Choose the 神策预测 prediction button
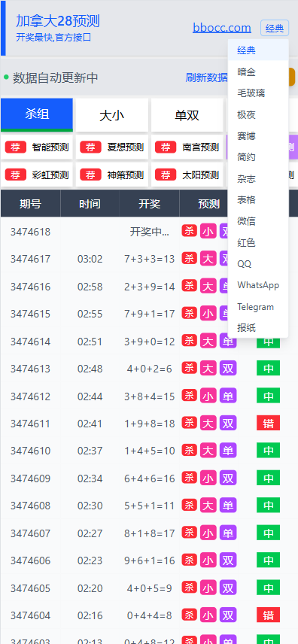This screenshot has width=298, height=644. coord(112,175)
